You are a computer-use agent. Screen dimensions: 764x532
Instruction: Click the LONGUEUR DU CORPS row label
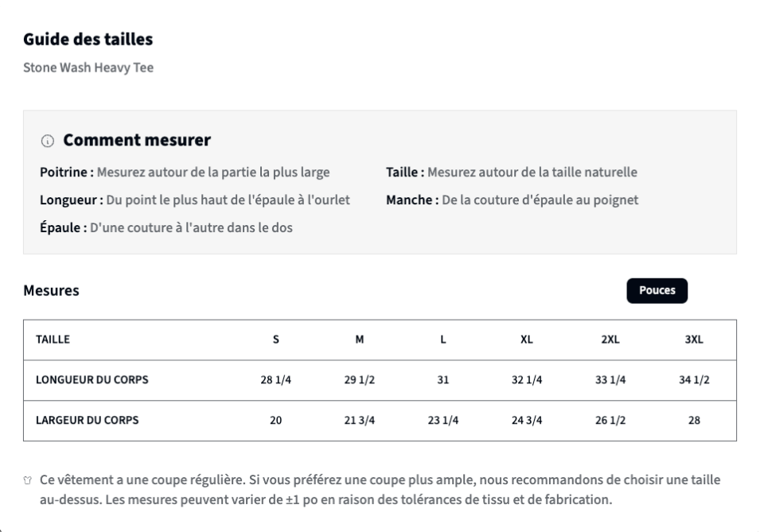click(x=92, y=380)
